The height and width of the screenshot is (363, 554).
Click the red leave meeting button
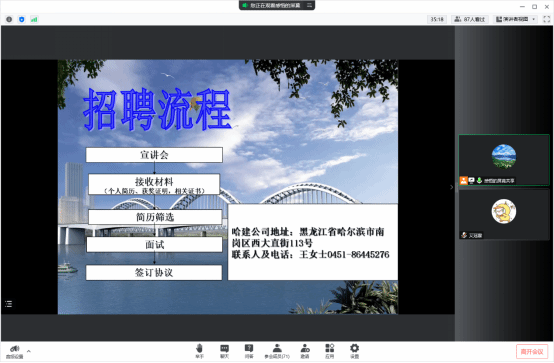coord(532,352)
